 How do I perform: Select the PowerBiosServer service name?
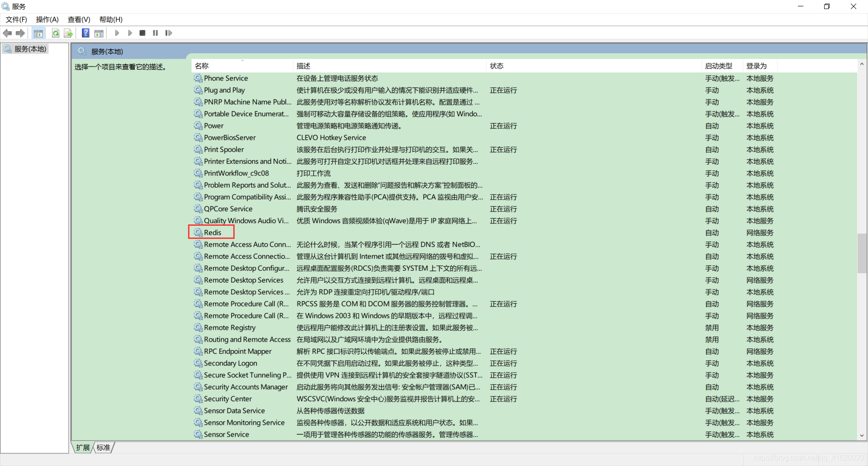(x=230, y=138)
